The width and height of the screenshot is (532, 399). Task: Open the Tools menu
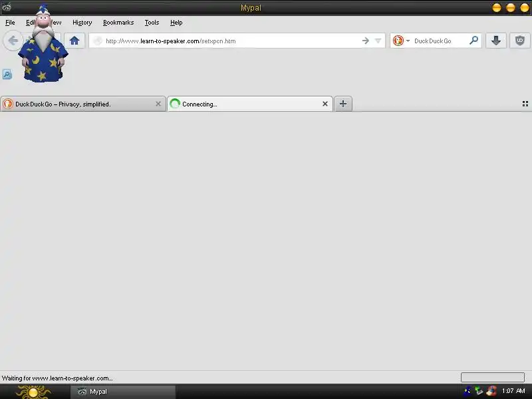click(152, 23)
